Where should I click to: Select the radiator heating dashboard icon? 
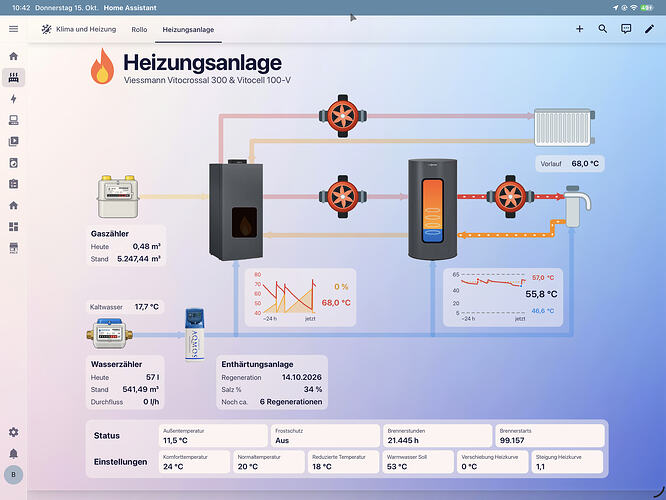[x=14, y=77]
